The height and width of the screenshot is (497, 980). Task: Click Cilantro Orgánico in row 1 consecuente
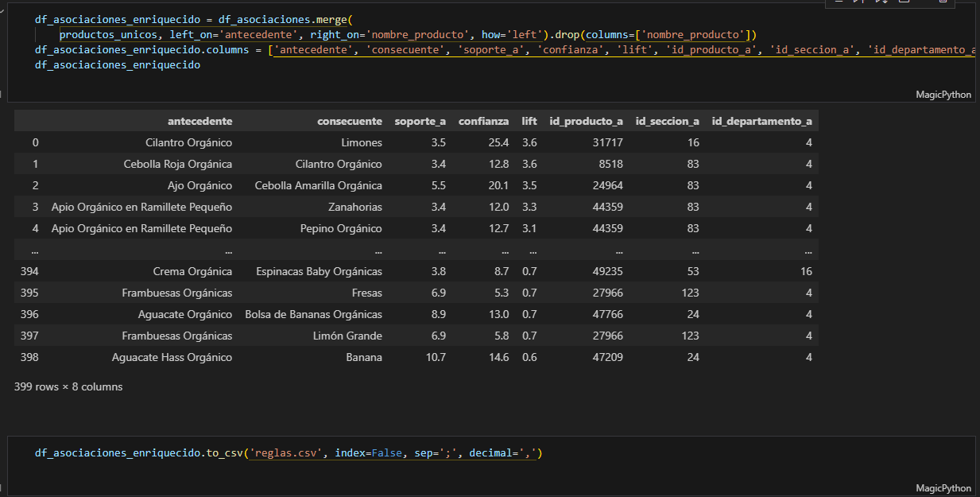339,164
